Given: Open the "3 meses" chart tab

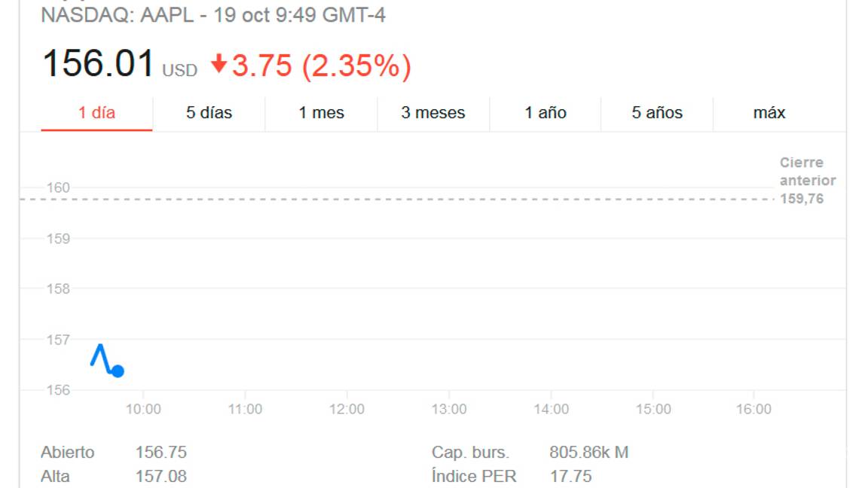Looking at the screenshot, I should 432,112.
